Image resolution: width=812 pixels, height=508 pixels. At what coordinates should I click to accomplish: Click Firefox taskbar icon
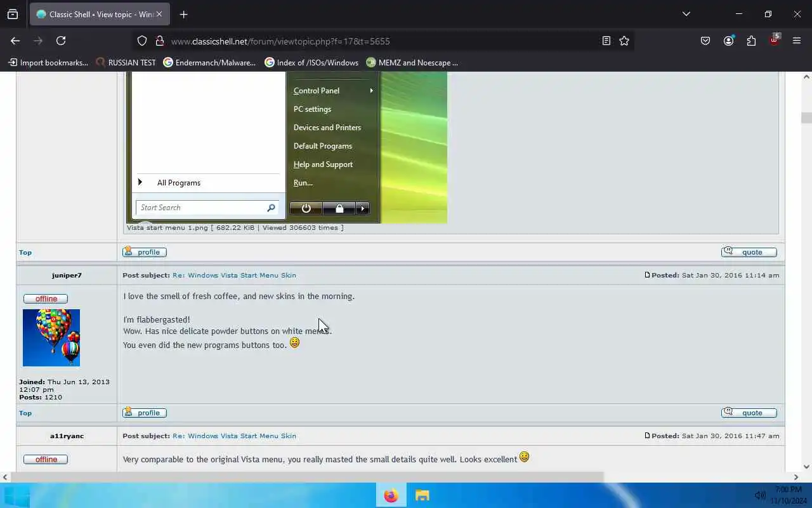tap(391, 495)
